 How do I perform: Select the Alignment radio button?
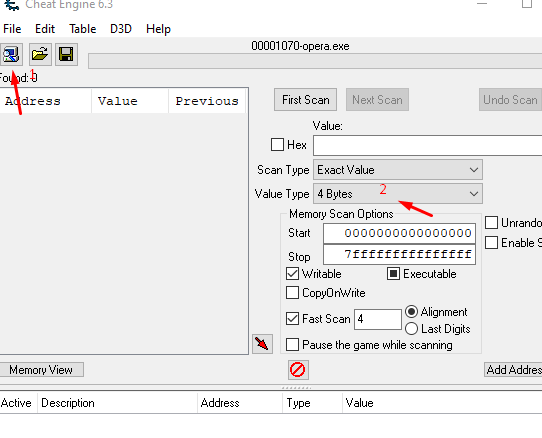[x=411, y=312]
